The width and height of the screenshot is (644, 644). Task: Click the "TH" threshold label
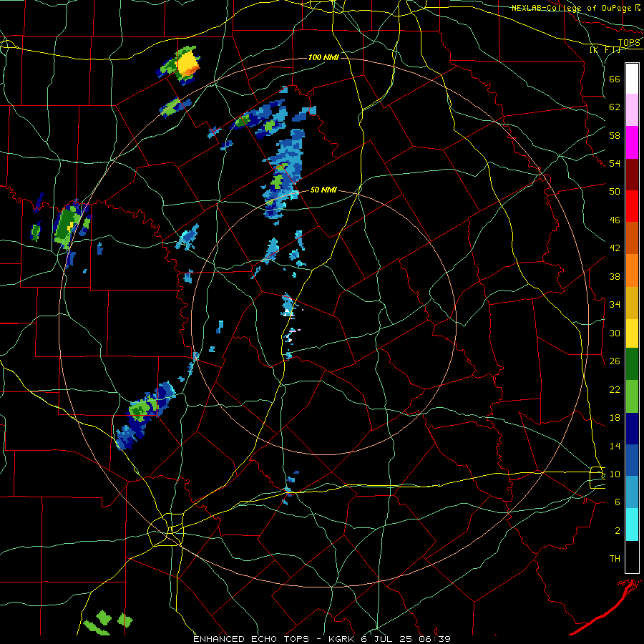point(615,559)
